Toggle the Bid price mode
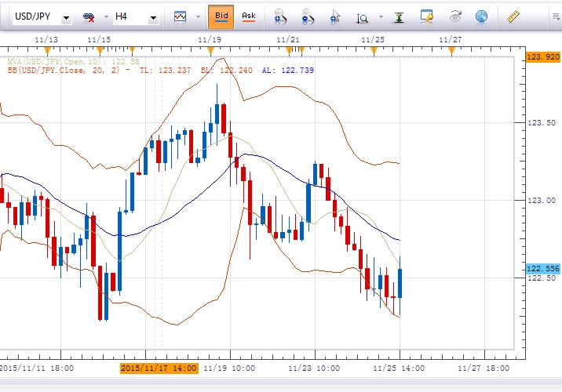The height and width of the screenshot is (392, 562). 221,16
